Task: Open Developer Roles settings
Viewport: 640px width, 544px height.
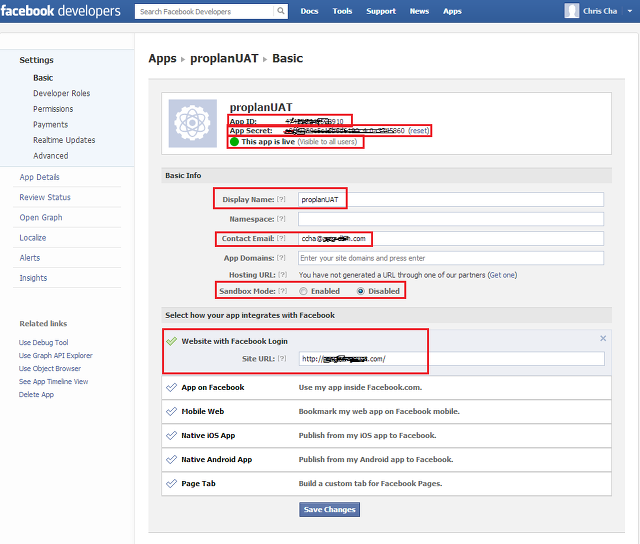Action: point(62,93)
